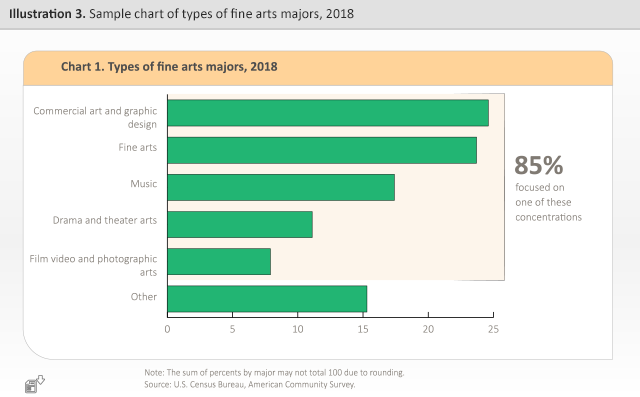Screen dimensions: 640x397
Task: Click the 'Chart 1. Types of fine arts majors, 2018' heading
Action: pyautogui.click(x=169, y=67)
